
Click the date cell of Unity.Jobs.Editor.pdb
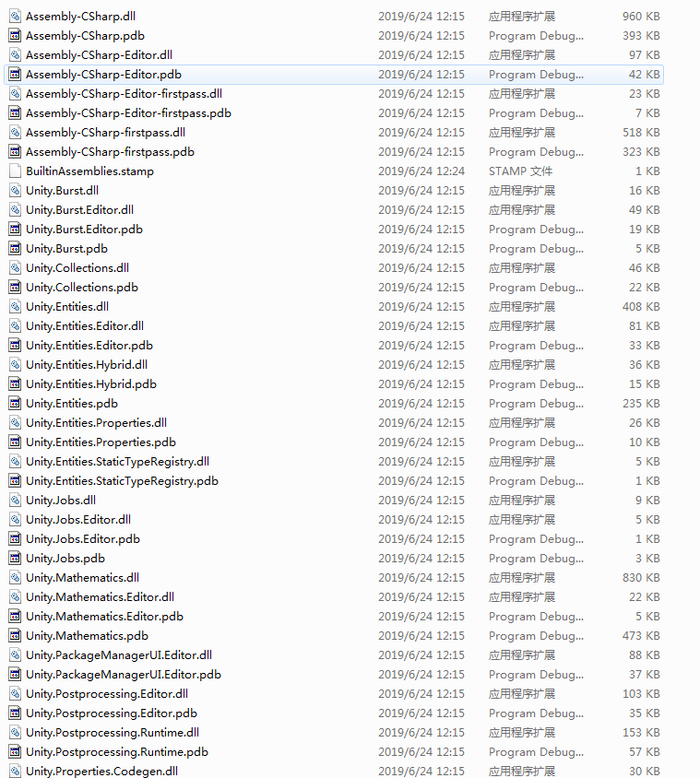pyautogui.click(x=421, y=539)
